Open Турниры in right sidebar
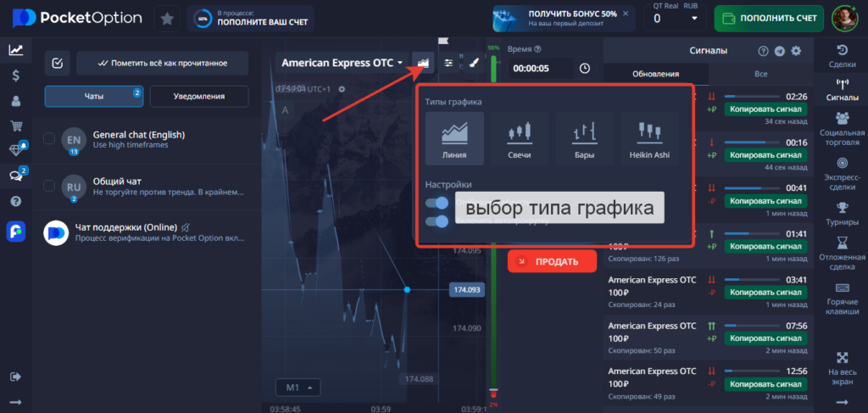The width and height of the screenshot is (868, 413). [x=842, y=213]
